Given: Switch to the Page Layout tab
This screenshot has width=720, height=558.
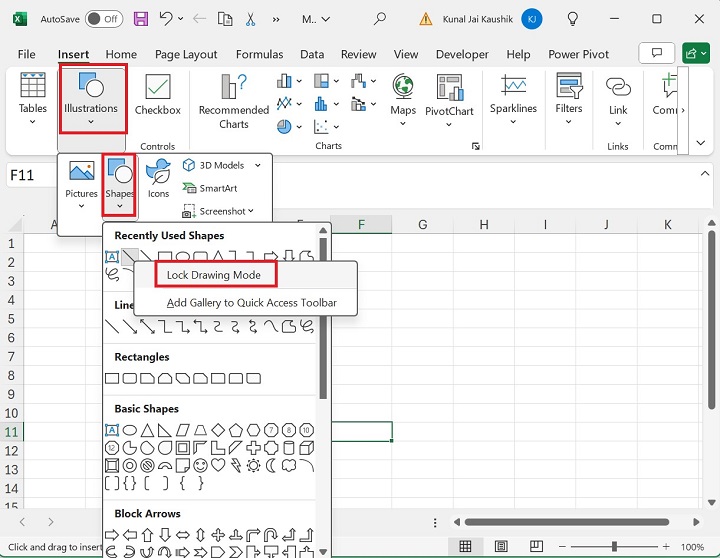Looking at the screenshot, I should click(186, 55).
